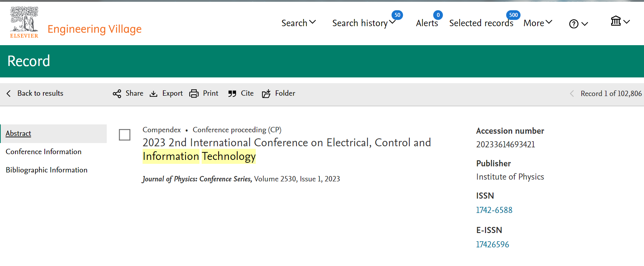
Task: Click the Folder save icon
Action: [x=266, y=94]
